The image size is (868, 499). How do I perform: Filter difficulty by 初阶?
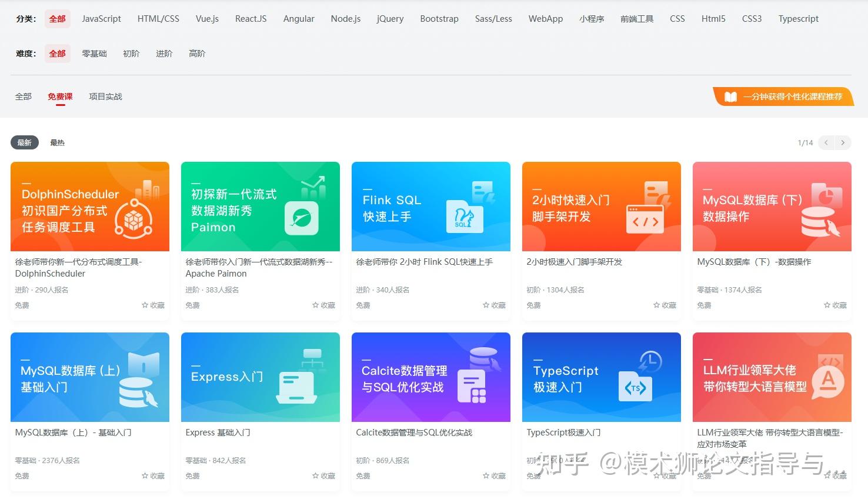(x=131, y=54)
